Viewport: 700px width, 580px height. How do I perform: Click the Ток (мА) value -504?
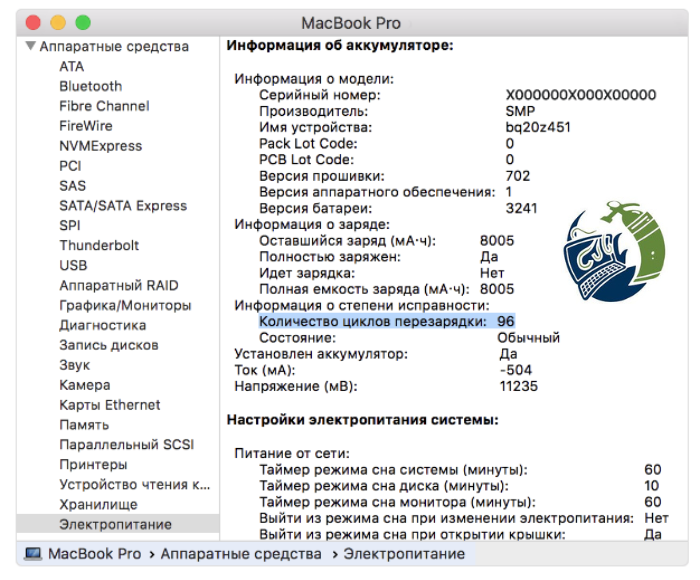516,370
